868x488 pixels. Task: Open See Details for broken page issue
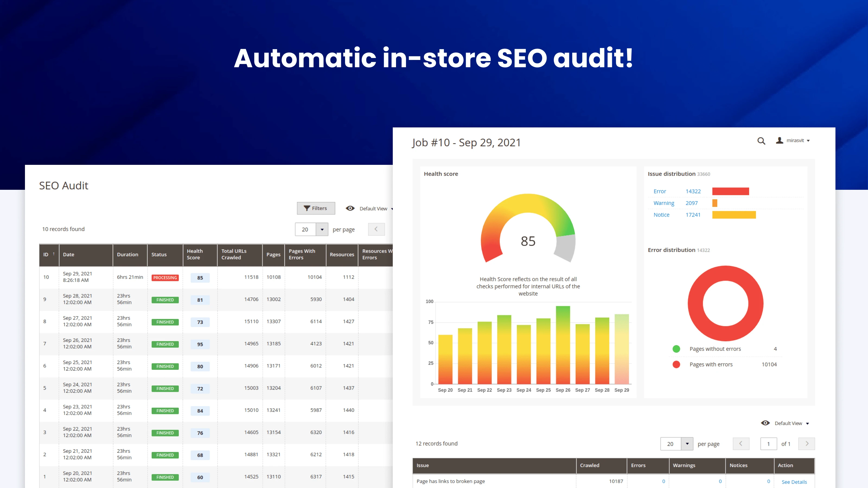[794, 481]
